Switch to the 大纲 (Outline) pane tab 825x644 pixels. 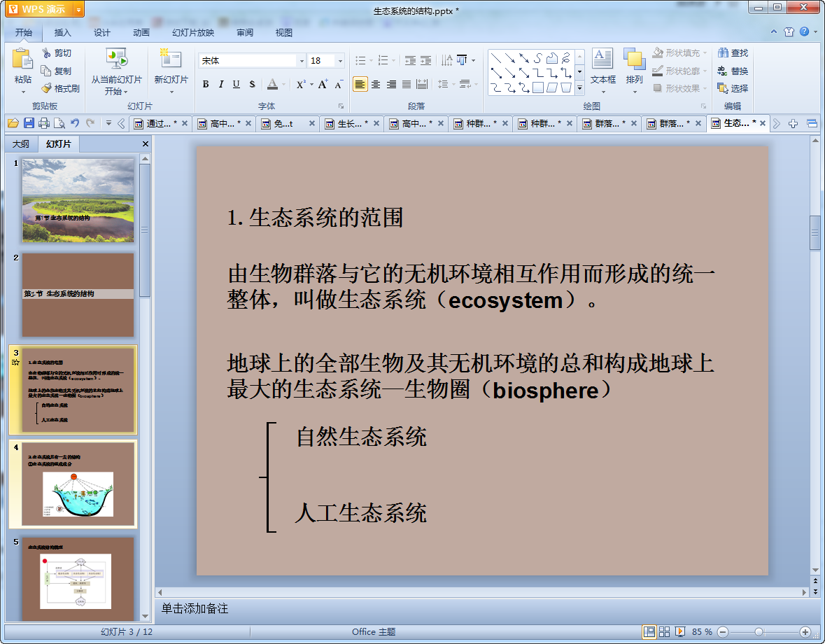tap(21, 143)
